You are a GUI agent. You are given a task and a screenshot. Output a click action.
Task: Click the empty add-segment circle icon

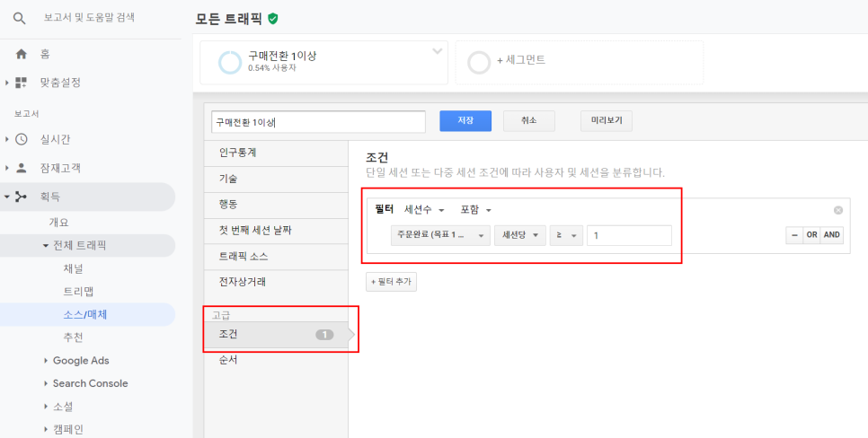point(479,63)
